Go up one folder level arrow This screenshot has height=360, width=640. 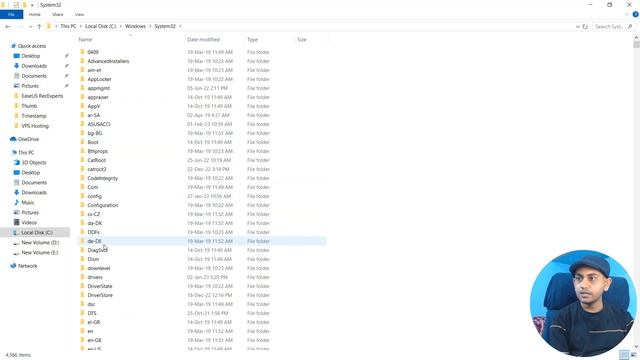pyautogui.click(x=39, y=27)
